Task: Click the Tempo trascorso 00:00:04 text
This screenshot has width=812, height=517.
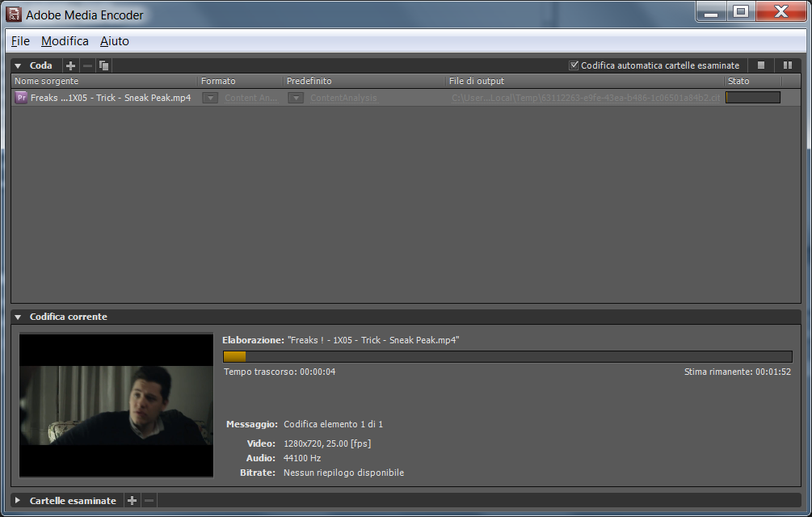Action: pyautogui.click(x=280, y=372)
